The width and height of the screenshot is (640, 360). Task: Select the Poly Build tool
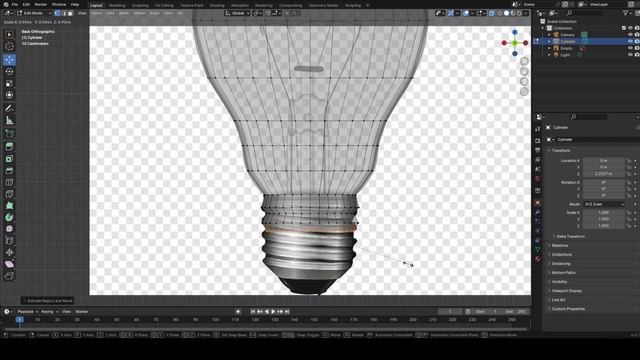9,206
